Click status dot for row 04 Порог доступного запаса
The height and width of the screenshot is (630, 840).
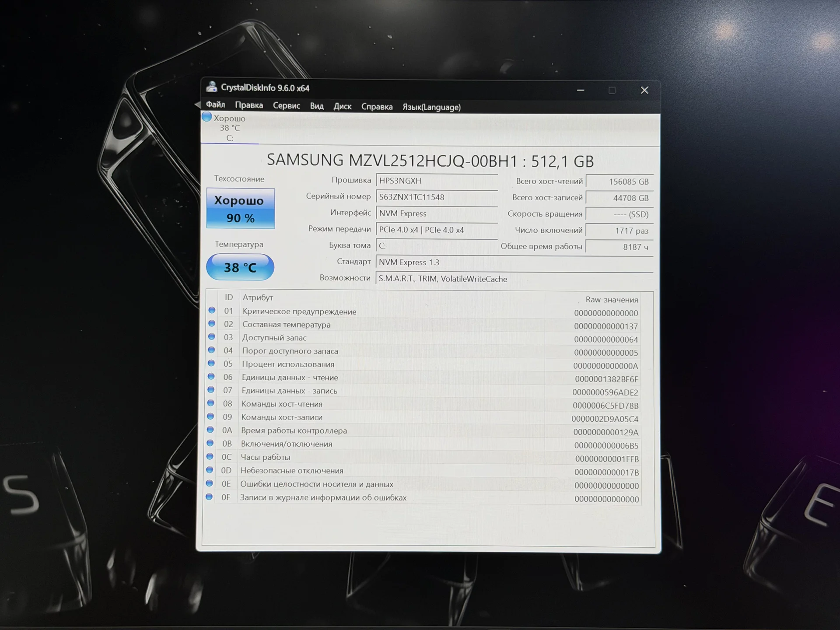tap(212, 350)
